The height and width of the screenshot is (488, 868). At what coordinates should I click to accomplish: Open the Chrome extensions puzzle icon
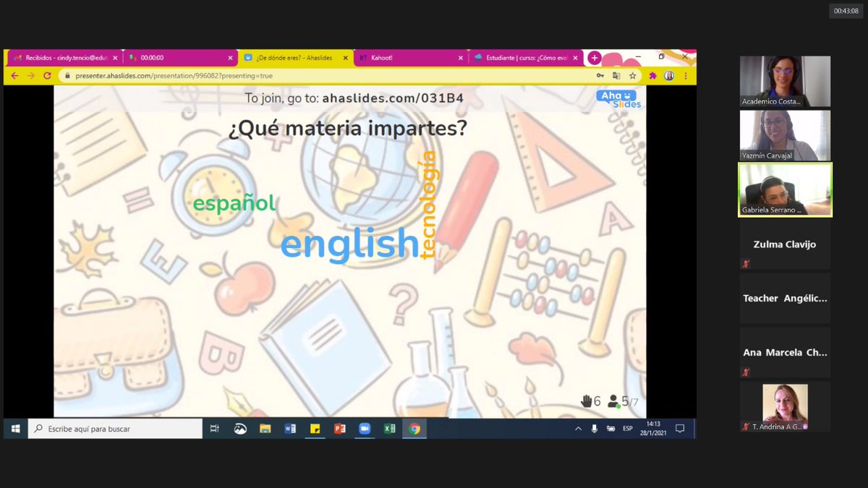click(x=652, y=75)
